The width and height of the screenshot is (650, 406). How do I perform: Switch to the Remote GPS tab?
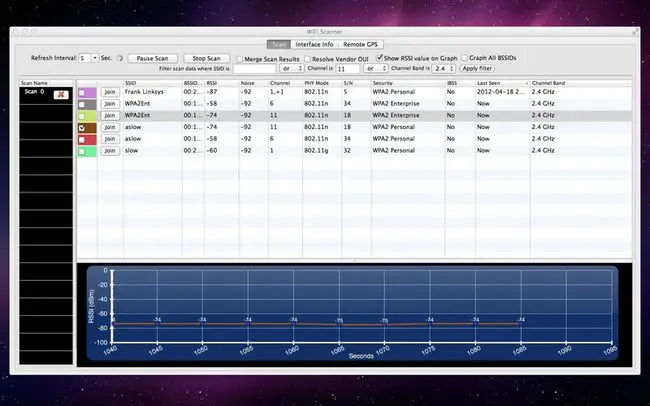coord(360,44)
